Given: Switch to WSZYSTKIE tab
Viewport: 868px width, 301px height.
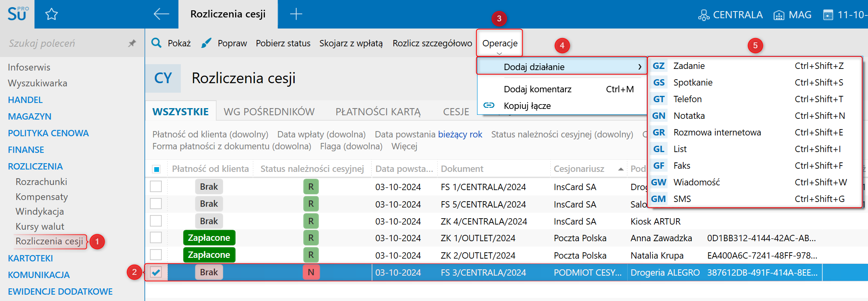Looking at the screenshot, I should pos(180,112).
